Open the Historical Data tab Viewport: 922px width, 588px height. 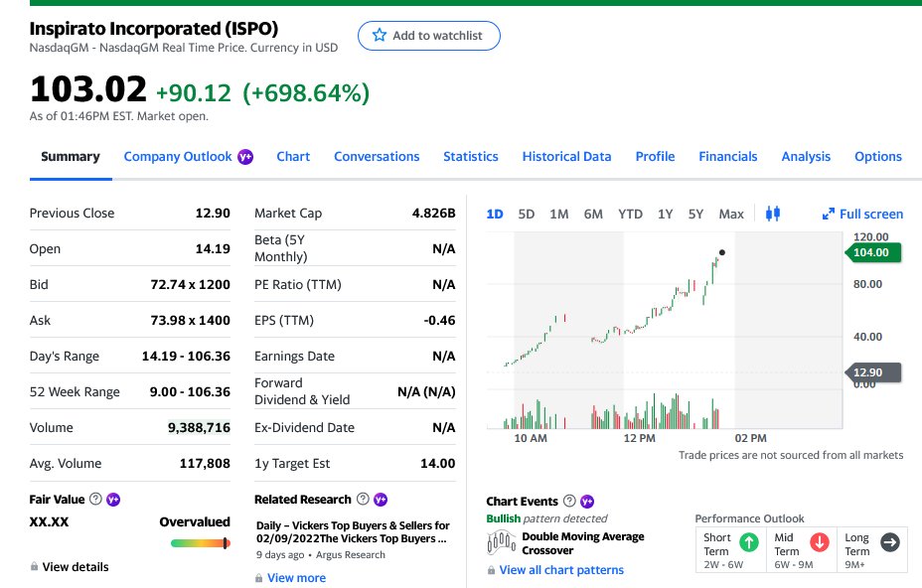pos(567,156)
